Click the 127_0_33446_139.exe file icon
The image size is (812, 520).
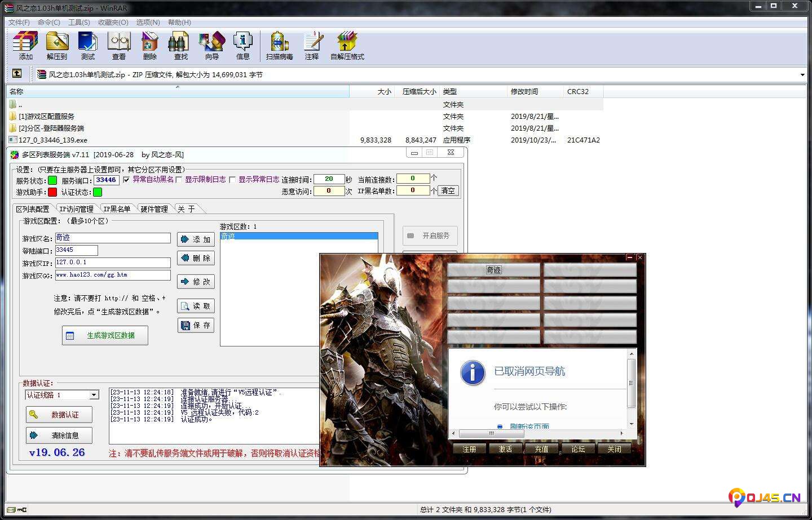click(13, 140)
